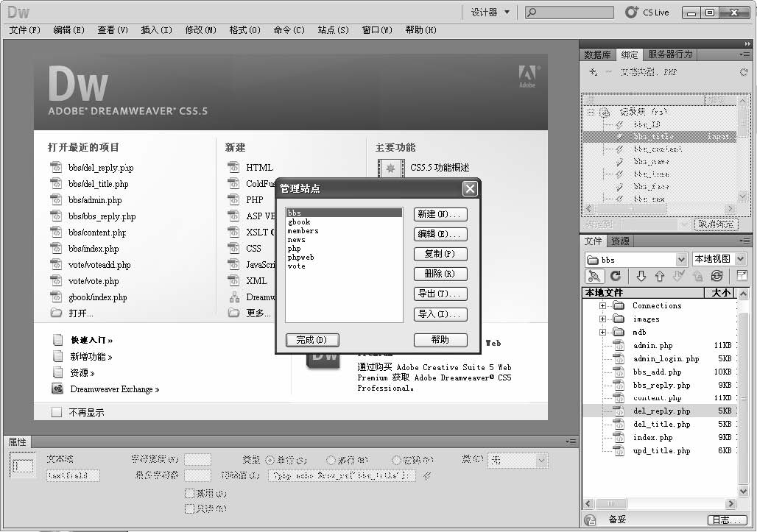This screenshot has width=757, height=532.
Task: Open the 设计器 workspace dropdown
Action: click(x=490, y=13)
